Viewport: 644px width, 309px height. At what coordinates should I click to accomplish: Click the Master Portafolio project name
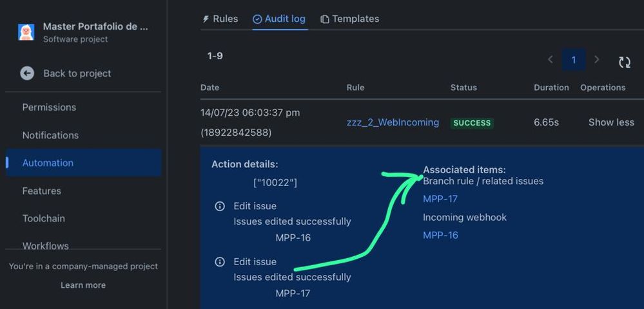pos(95,26)
